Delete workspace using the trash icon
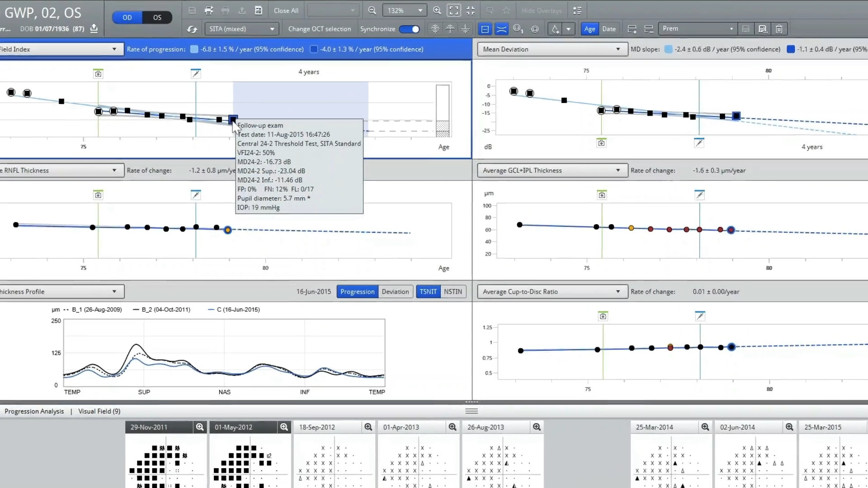868x488 pixels. [x=779, y=28]
